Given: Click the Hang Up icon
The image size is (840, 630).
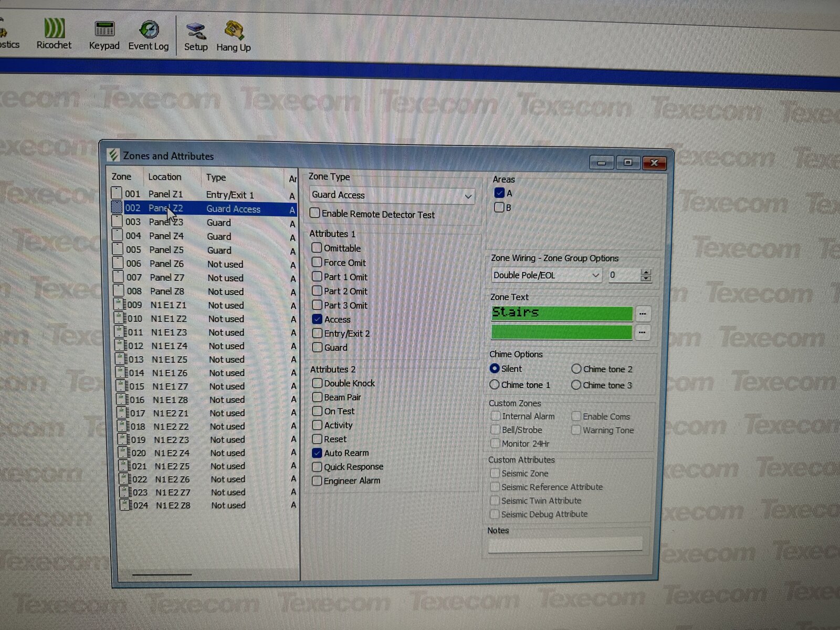Looking at the screenshot, I should [234, 31].
